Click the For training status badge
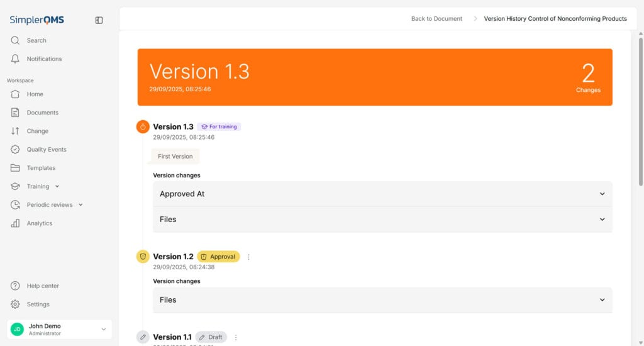Image resolution: width=644 pixels, height=346 pixels. click(x=219, y=126)
